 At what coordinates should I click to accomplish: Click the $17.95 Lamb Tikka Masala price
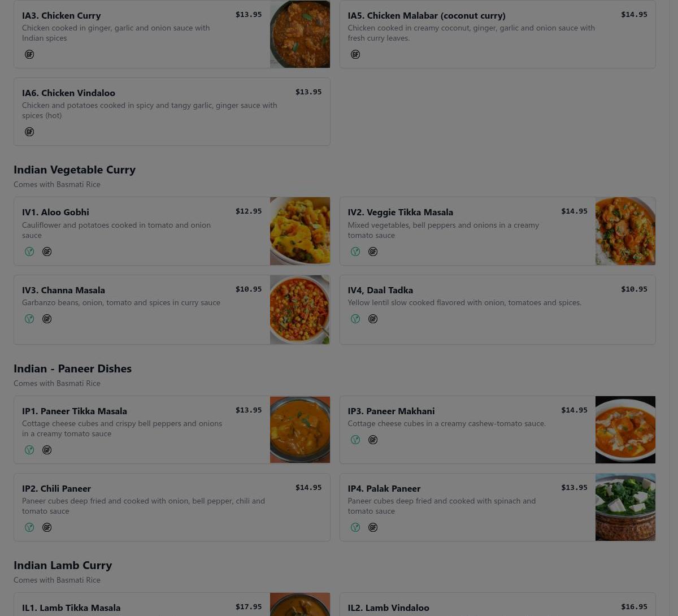coord(249,606)
